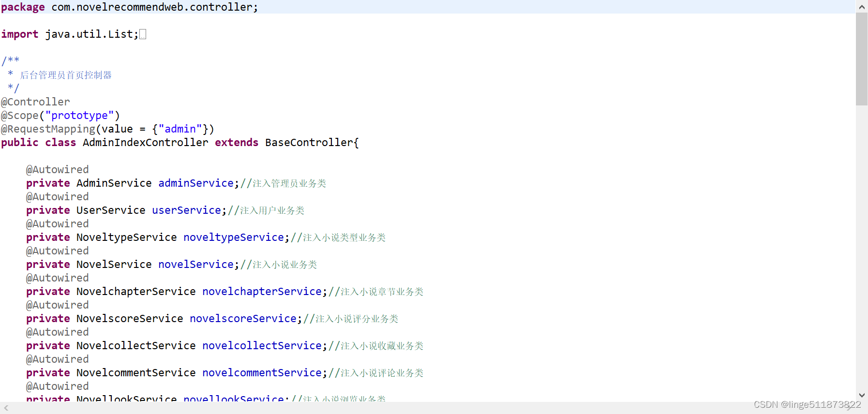Click the NovelcollectService type name
Viewport: 868px width, 414px height.
tap(136, 346)
